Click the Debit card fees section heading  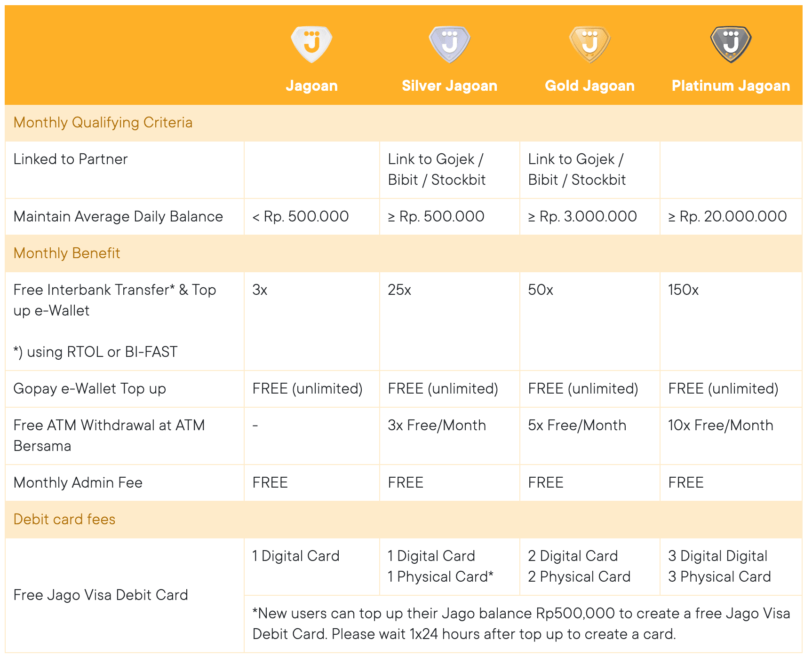[64, 520]
